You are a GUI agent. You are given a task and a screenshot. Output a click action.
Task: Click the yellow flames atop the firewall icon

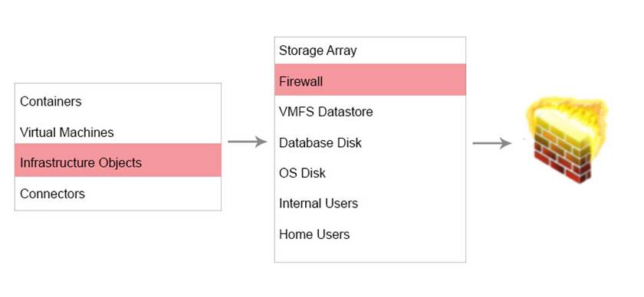pos(567,111)
